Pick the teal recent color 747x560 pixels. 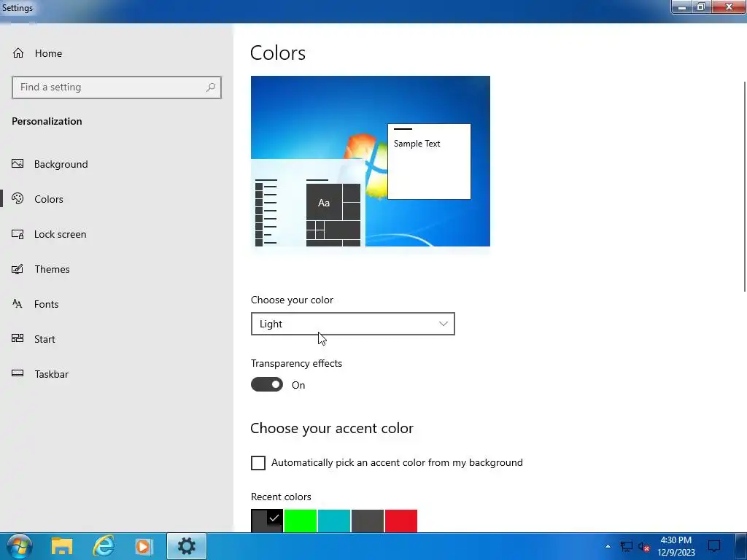334,521
